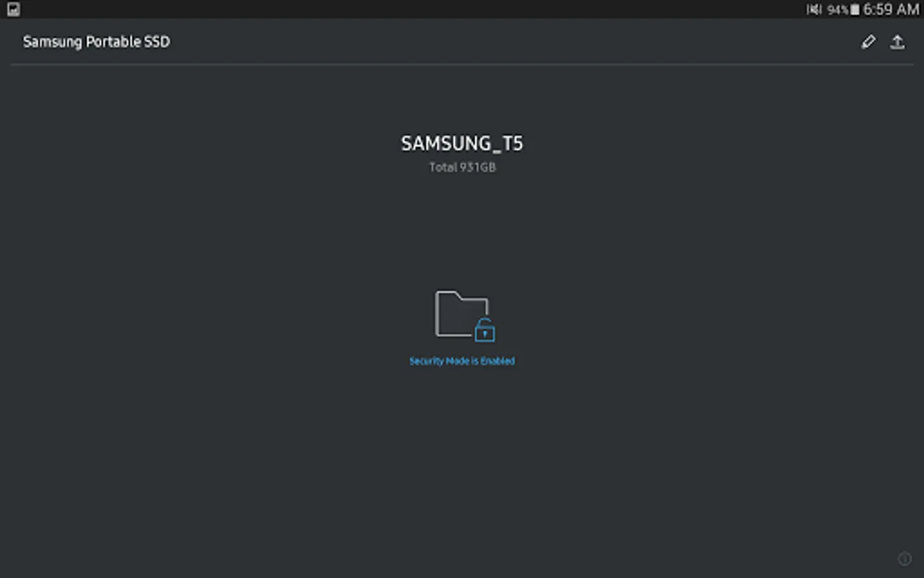Tap the 6:59 AM clock

pyautogui.click(x=891, y=9)
